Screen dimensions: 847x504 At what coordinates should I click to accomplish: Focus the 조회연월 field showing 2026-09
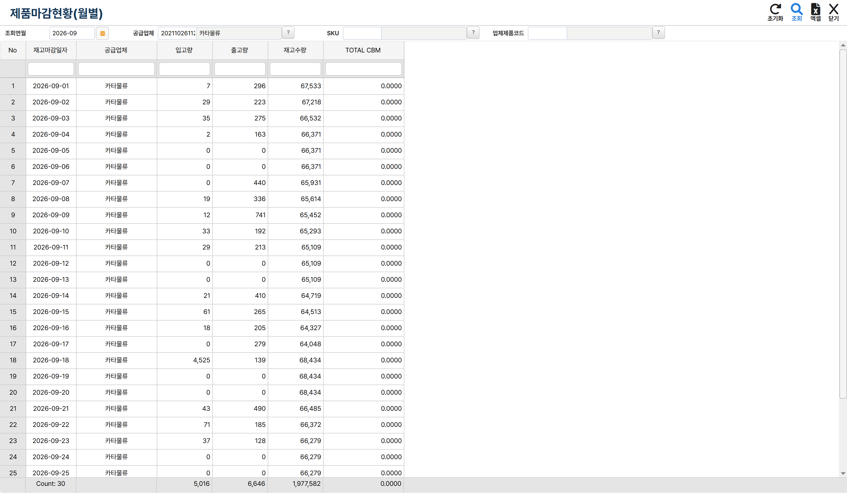coord(72,33)
